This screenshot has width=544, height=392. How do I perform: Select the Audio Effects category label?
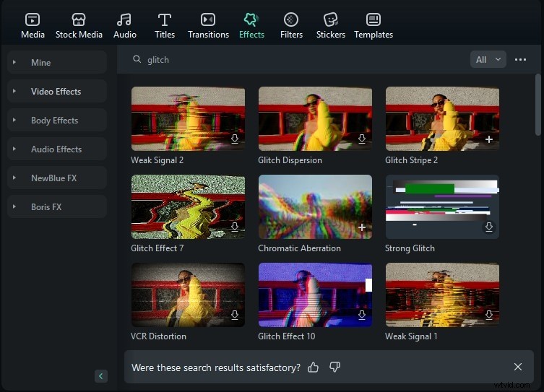(56, 149)
